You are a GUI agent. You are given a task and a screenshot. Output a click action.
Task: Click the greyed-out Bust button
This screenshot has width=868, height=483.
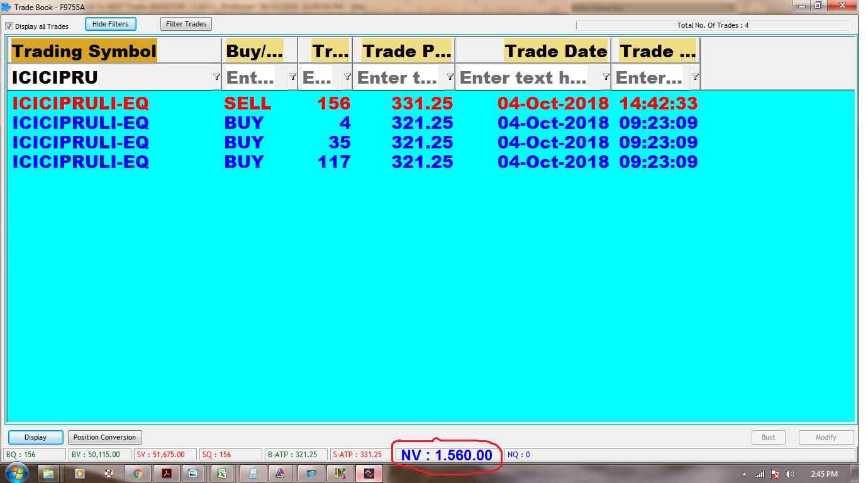(769, 437)
